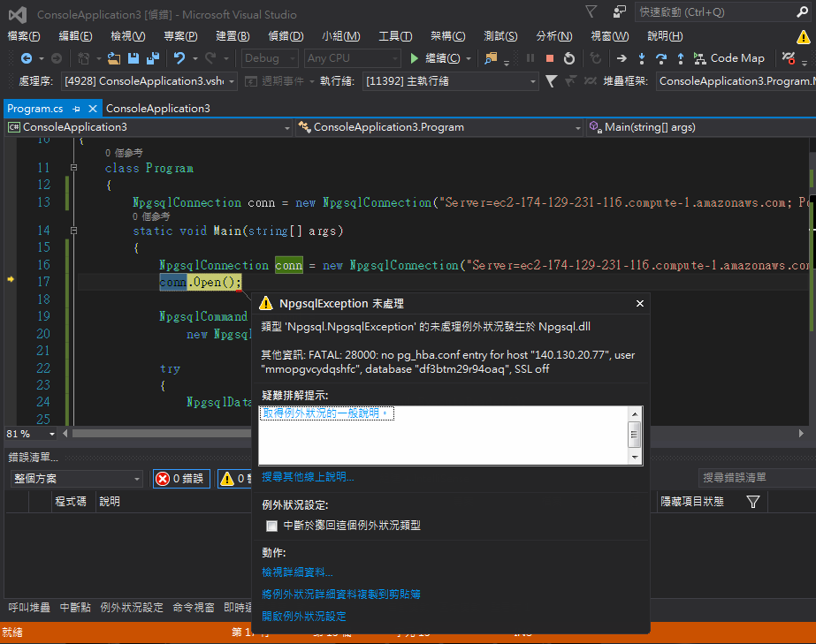
Task: Click the 繼續(C) continue button
Action: tap(435, 58)
